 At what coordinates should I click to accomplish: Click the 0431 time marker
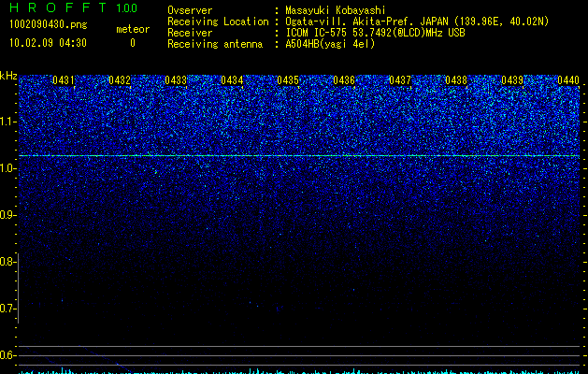pos(64,80)
